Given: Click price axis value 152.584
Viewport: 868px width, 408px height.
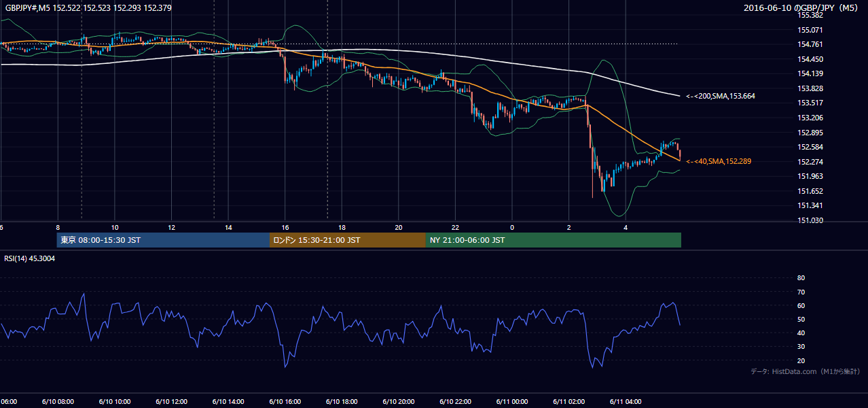Looking at the screenshot, I should coord(811,147).
